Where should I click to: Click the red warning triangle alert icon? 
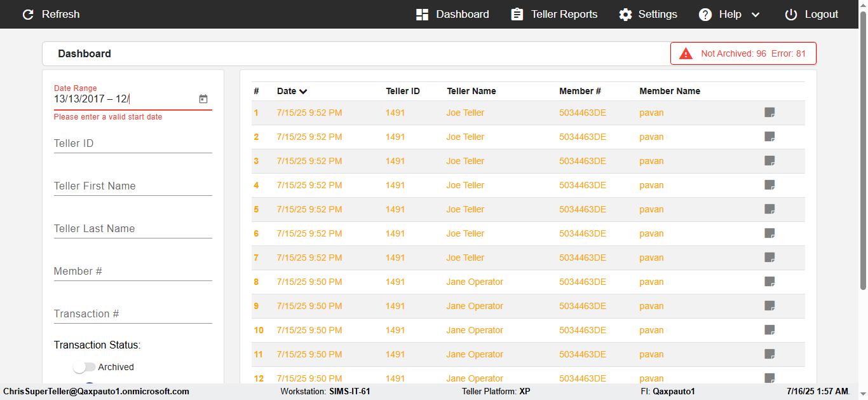click(686, 54)
